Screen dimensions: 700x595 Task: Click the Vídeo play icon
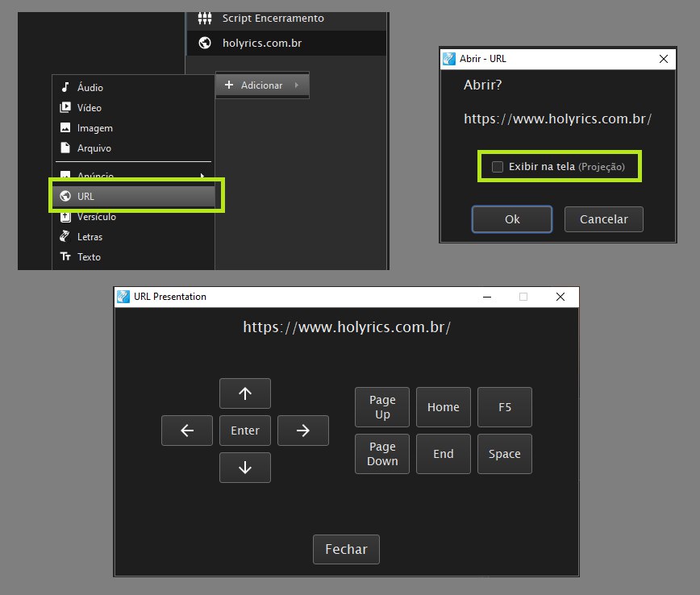point(65,107)
